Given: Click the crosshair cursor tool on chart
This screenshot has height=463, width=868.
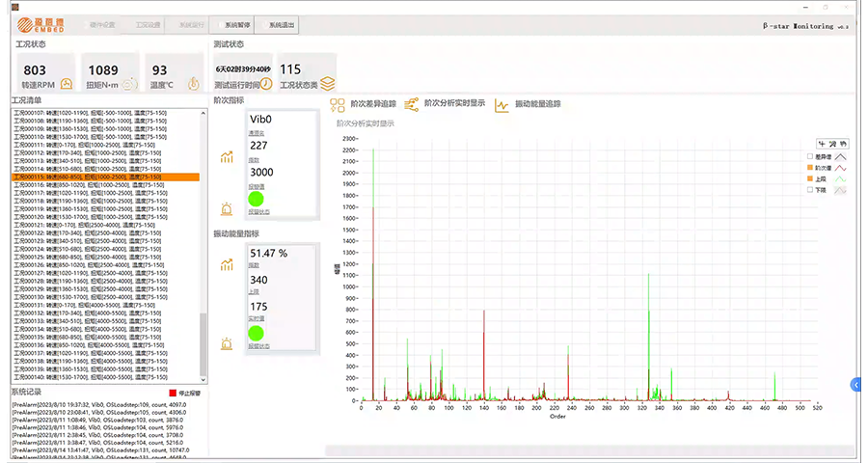Looking at the screenshot, I should coord(821,143).
